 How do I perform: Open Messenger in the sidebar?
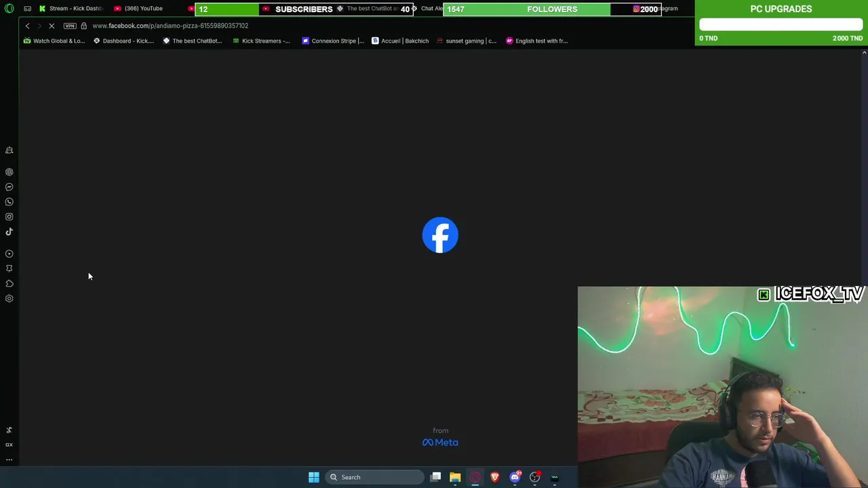click(9, 187)
